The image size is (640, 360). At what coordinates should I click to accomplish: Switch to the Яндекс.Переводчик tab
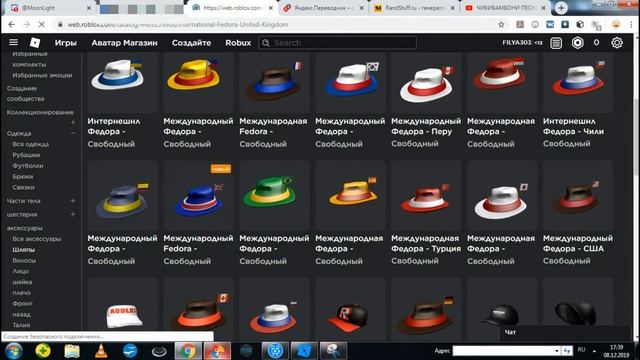click(x=323, y=8)
